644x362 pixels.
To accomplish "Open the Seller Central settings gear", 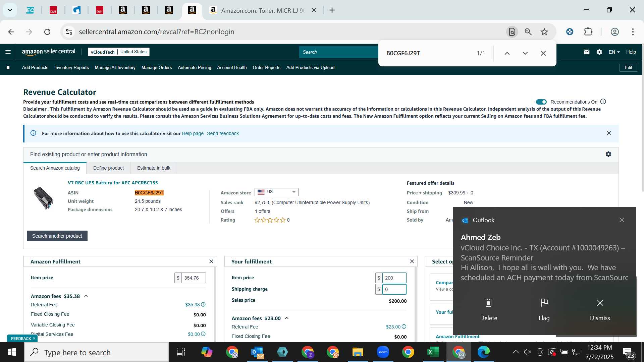I will click(599, 52).
